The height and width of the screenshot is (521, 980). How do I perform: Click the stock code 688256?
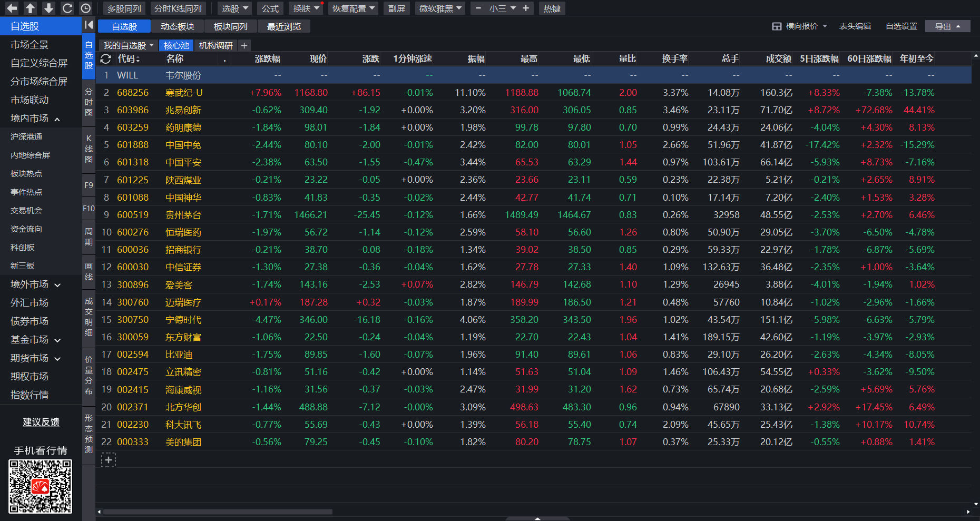[133, 93]
